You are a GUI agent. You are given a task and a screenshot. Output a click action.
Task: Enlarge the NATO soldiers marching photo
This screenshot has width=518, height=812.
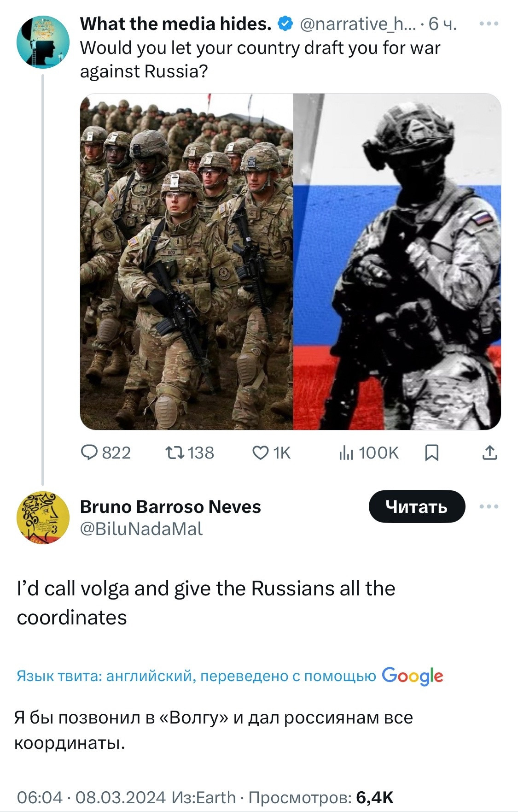pyautogui.click(x=186, y=261)
